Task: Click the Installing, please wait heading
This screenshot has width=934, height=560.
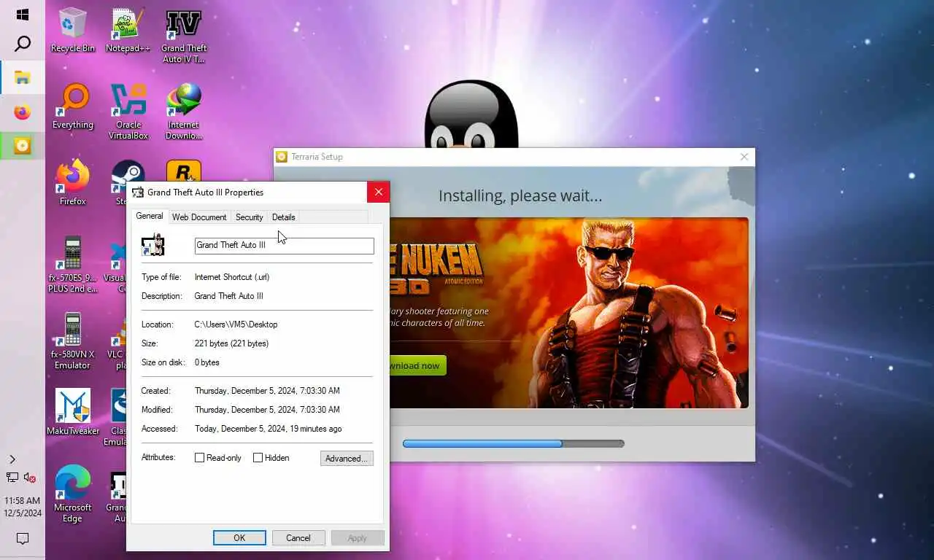Action: click(x=520, y=196)
